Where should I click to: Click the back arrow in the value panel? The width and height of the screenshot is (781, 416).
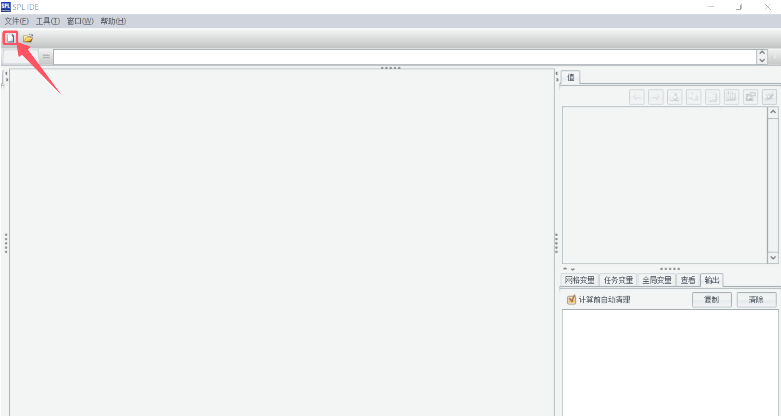637,97
